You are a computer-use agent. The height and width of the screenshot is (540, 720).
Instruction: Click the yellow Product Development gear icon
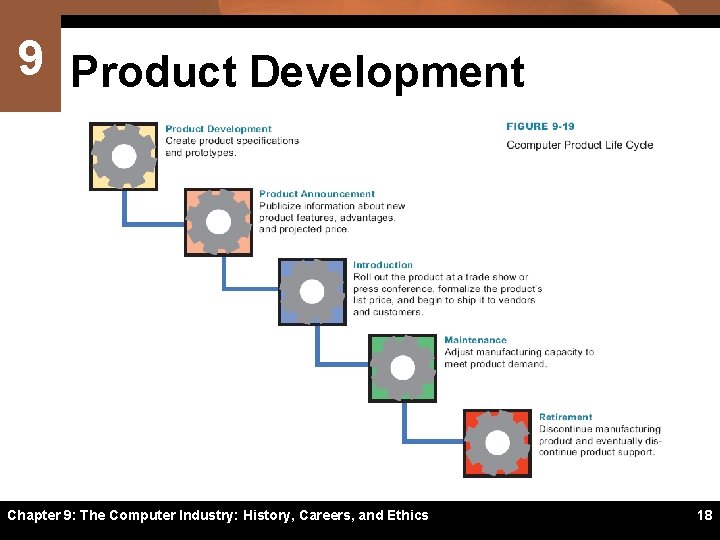pos(124,156)
